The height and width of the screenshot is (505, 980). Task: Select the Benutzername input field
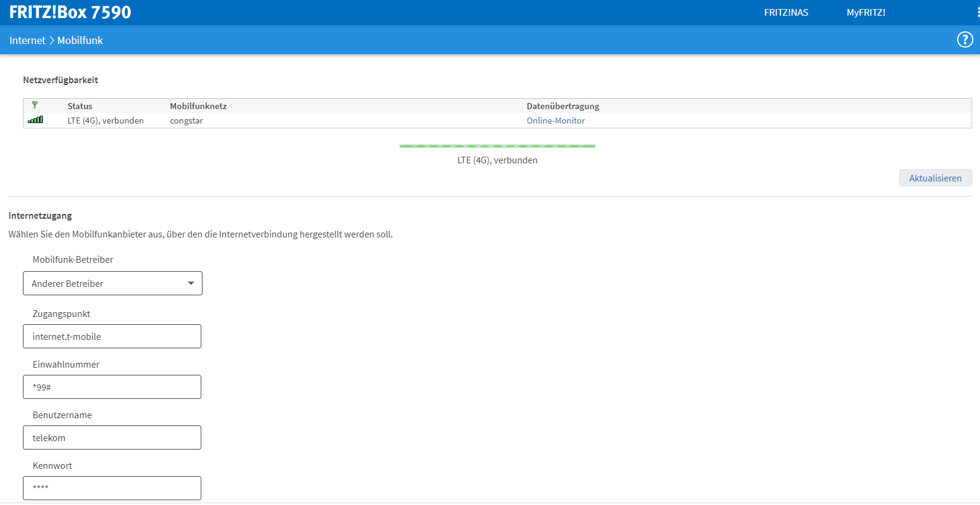tap(112, 438)
